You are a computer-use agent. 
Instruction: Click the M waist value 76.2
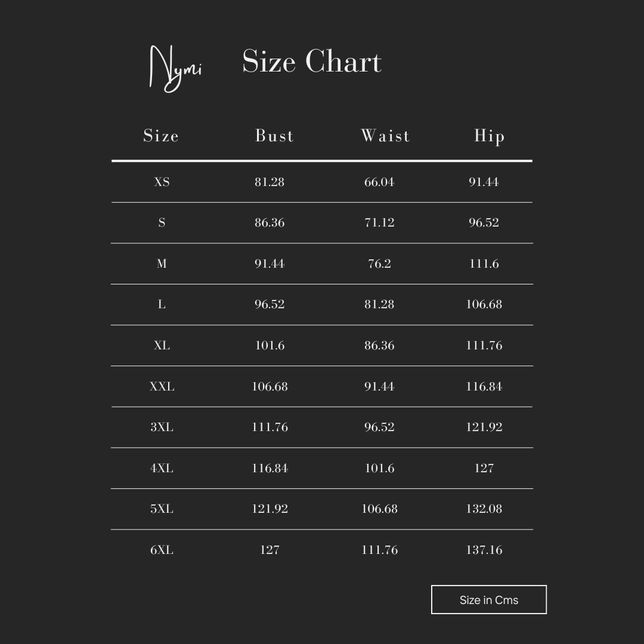pos(379,264)
